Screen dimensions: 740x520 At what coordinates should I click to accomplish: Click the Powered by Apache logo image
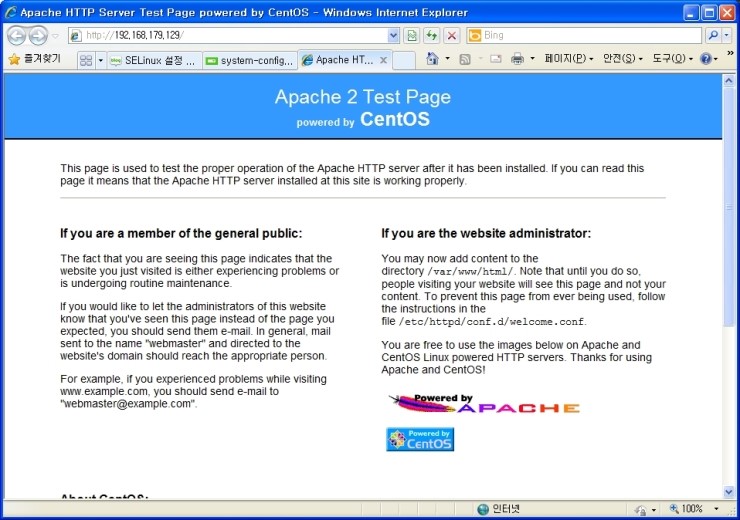tap(484, 403)
